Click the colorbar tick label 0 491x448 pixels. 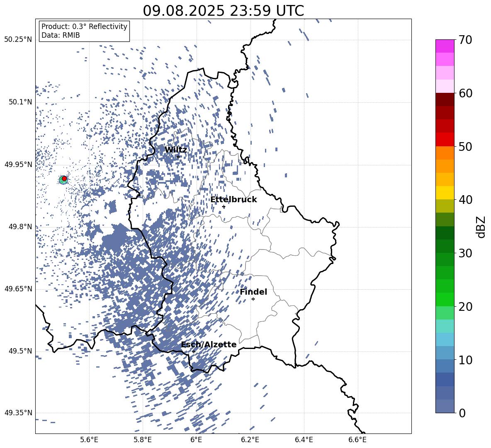click(462, 413)
